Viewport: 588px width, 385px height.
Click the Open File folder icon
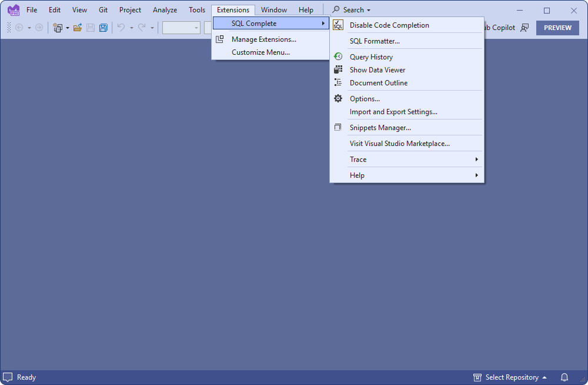click(78, 28)
